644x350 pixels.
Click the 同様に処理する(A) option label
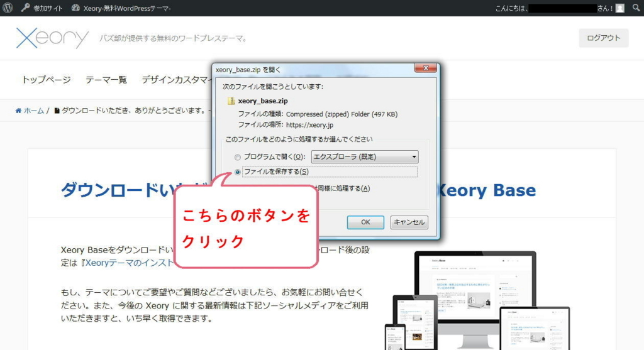343,189
